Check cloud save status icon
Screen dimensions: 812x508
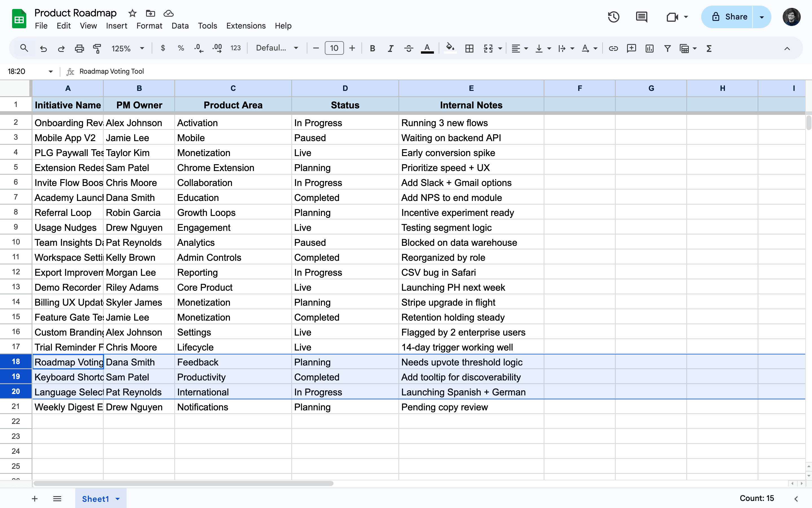click(x=168, y=14)
